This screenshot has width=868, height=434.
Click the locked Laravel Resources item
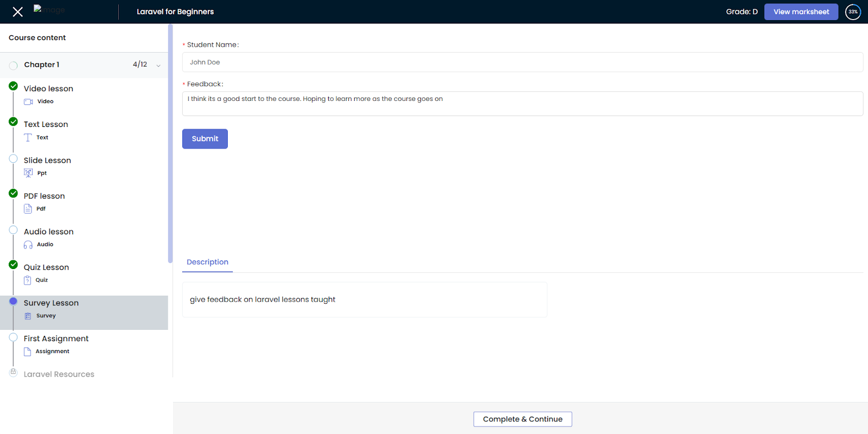click(x=59, y=374)
